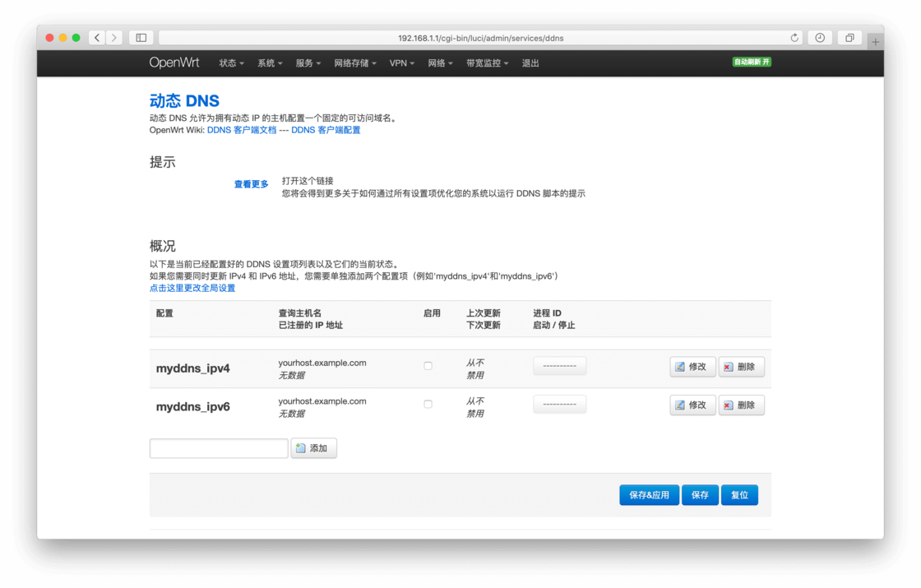Click the 保存&应用 button
The image size is (921, 588).
click(x=649, y=494)
